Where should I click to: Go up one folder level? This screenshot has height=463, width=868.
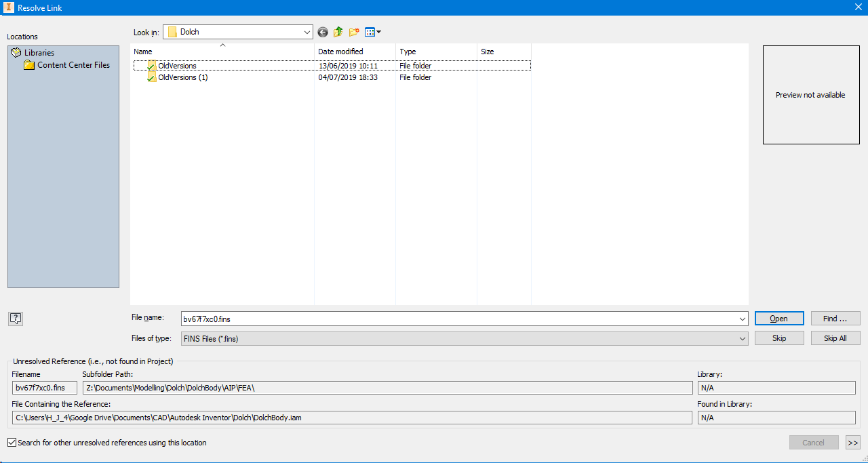[338, 32]
